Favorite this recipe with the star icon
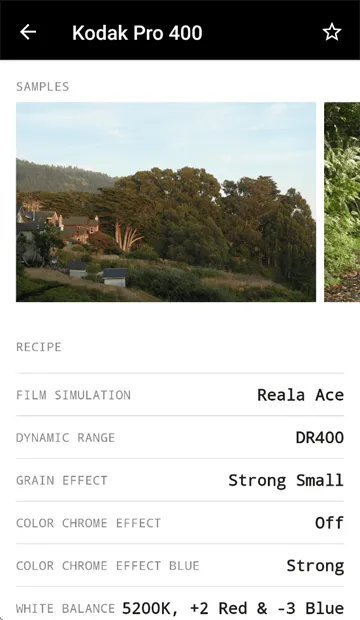360x620 pixels. pyautogui.click(x=332, y=32)
